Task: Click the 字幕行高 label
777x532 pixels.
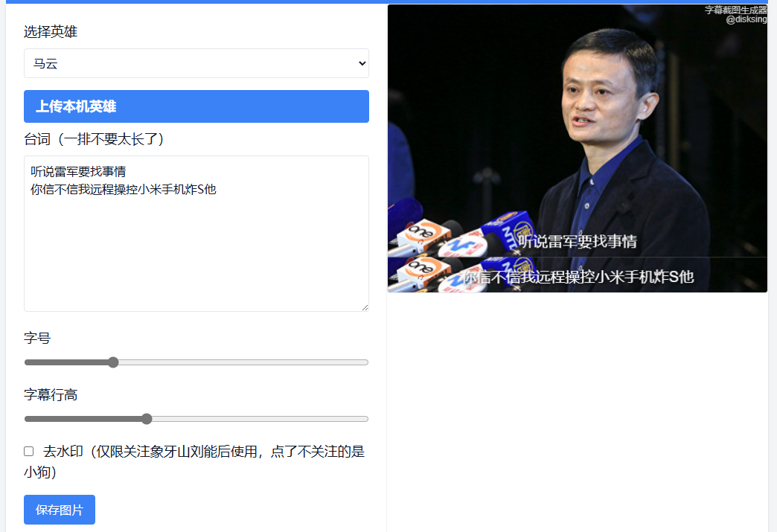Action: pyautogui.click(x=51, y=395)
